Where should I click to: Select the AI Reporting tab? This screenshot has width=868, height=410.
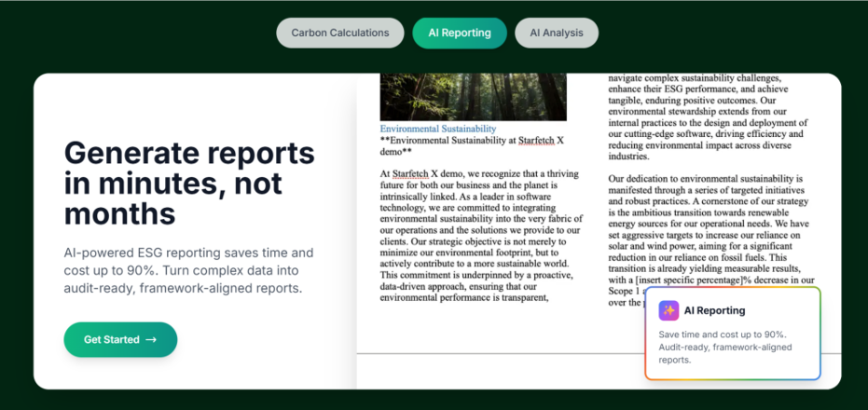[x=460, y=33]
